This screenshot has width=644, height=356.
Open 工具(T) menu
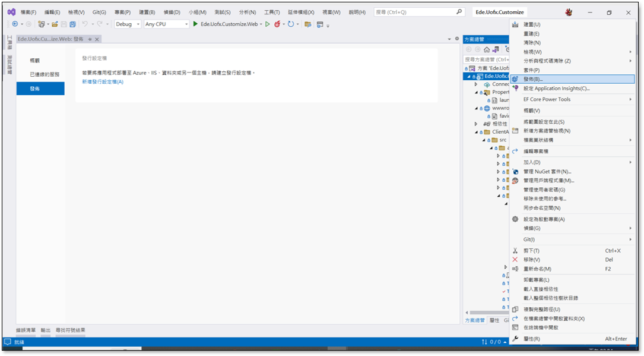(272, 12)
